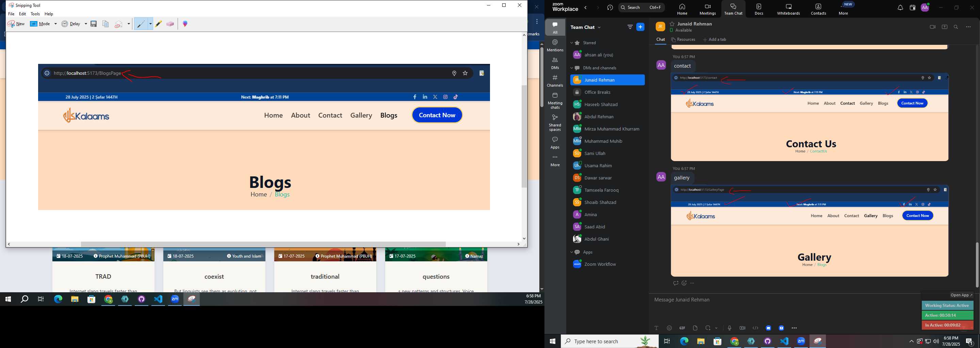This screenshot has height=348, width=980.
Task: Click the text formatting T icon
Action: tap(656, 328)
